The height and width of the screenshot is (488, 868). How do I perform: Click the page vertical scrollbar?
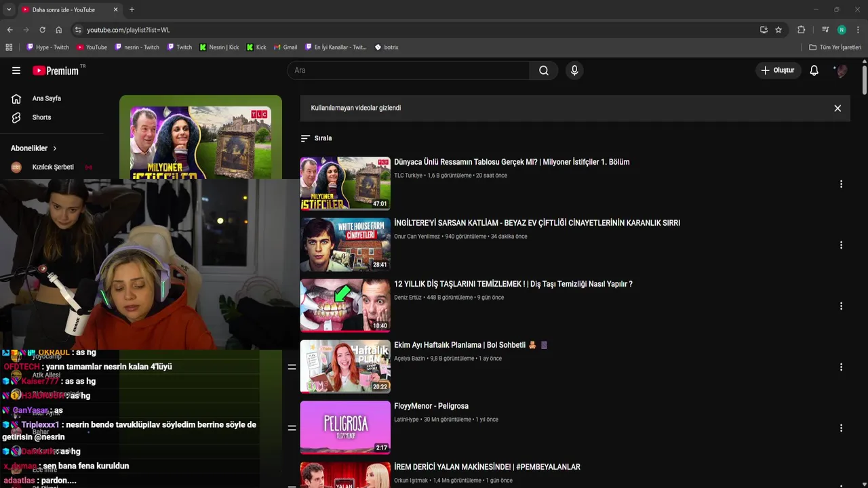coord(865,79)
